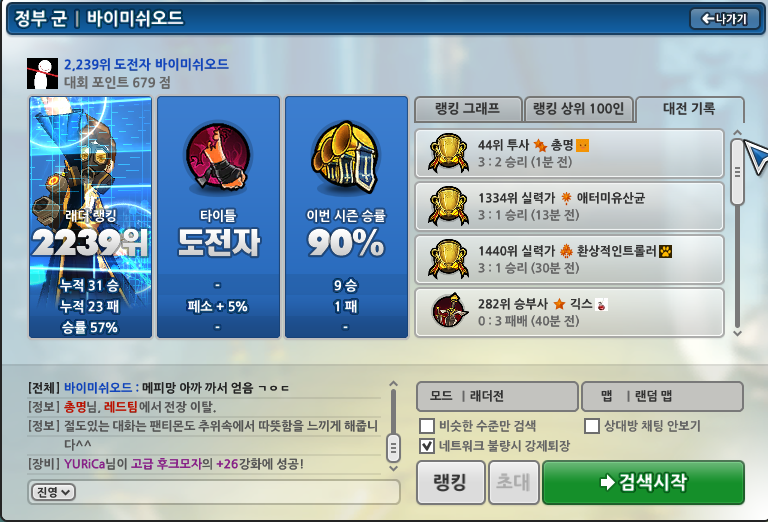
Task: Click the defeat emblem icon beside 긱스 match
Action: [448, 311]
